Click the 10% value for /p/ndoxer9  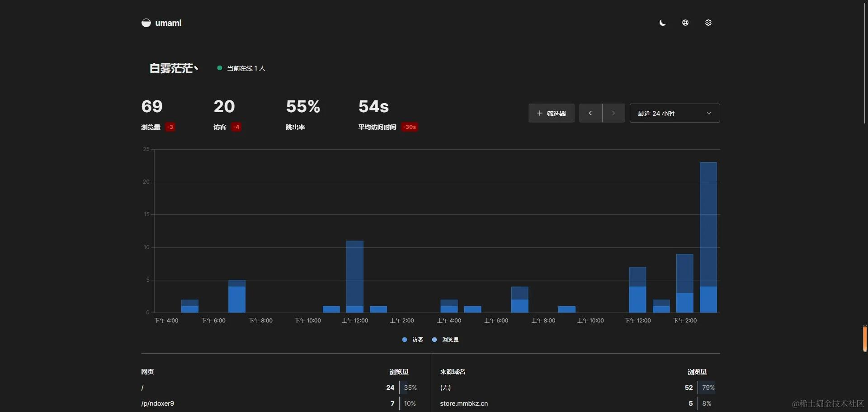tap(410, 403)
